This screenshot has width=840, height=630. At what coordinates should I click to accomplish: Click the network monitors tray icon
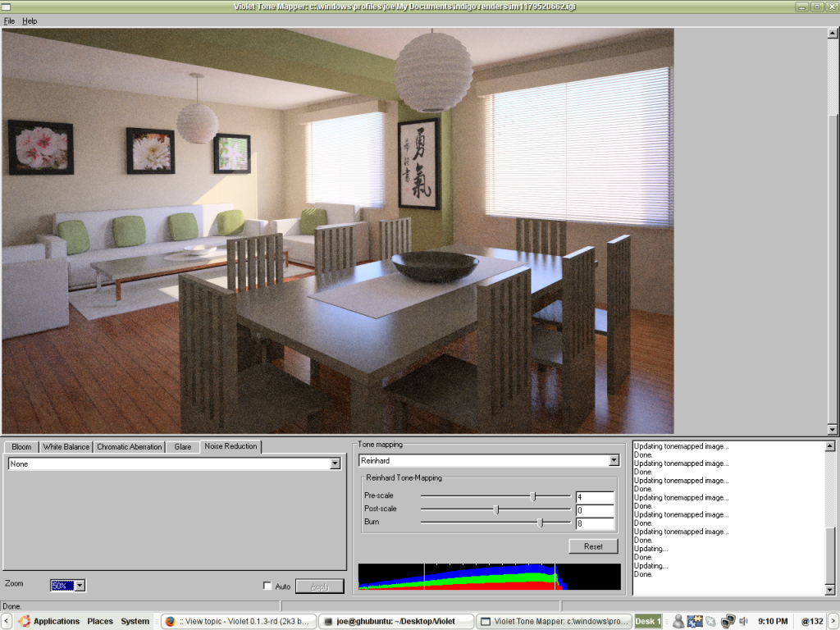click(728, 622)
